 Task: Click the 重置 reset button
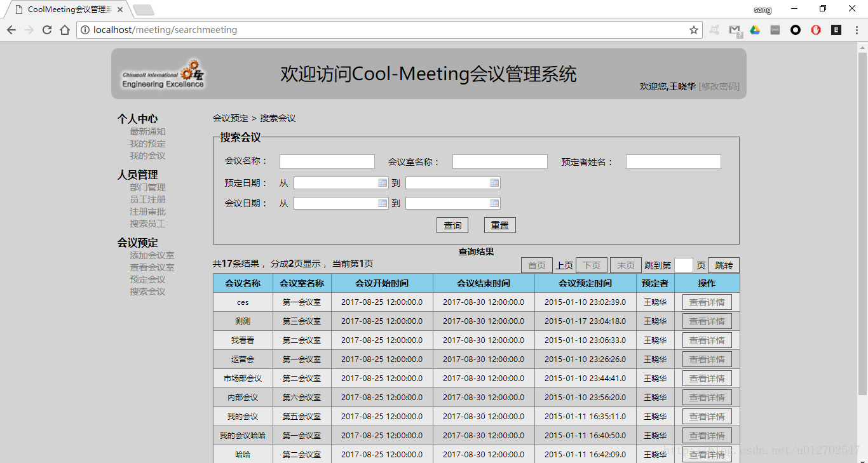point(500,225)
